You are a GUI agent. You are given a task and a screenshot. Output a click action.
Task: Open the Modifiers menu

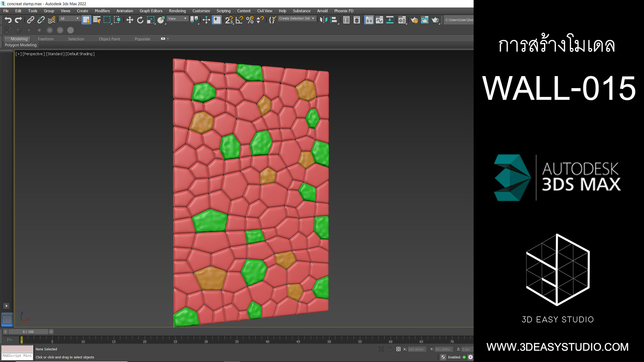click(x=102, y=11)
